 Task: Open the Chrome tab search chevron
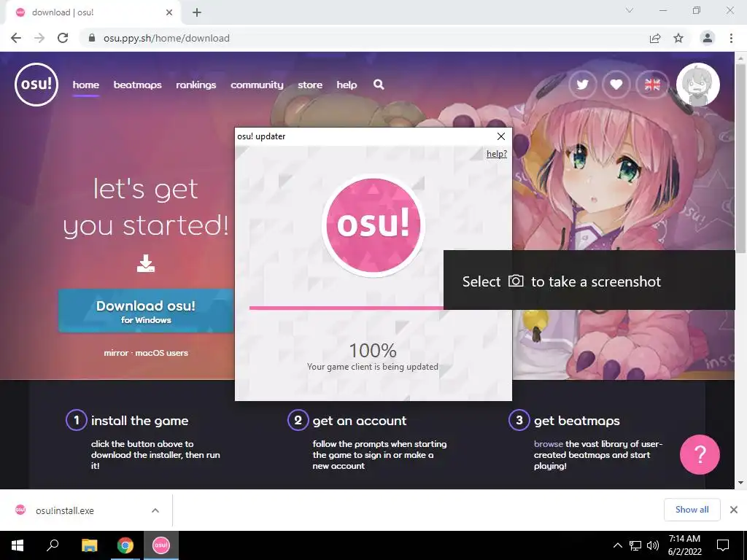tap(630, 10)
